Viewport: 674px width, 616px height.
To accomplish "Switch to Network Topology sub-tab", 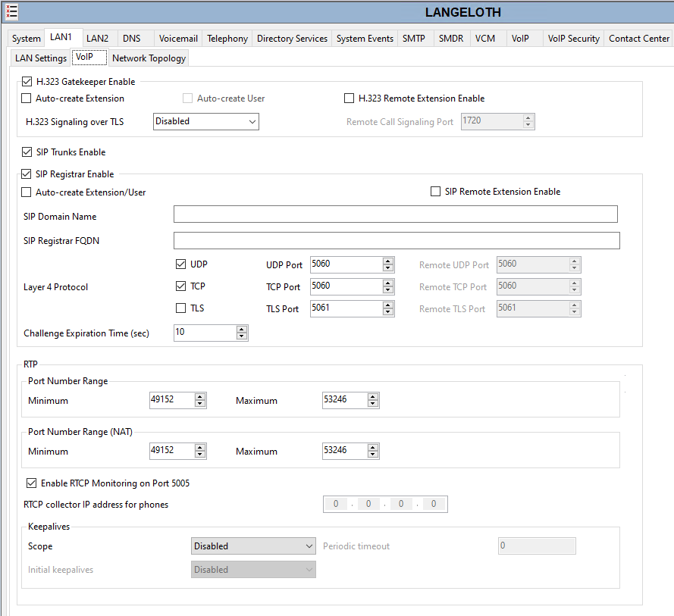I will point(149,58).
